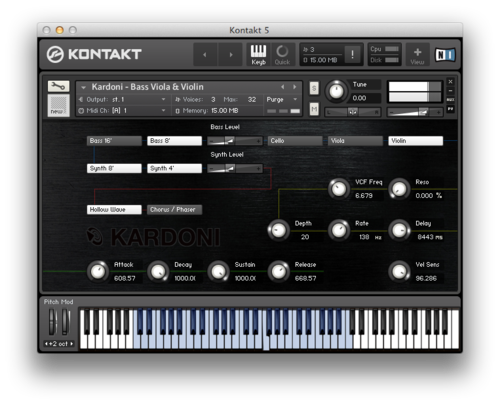
Task: Expand the instrument name dropdown arrow
Action: click(84, 87)
